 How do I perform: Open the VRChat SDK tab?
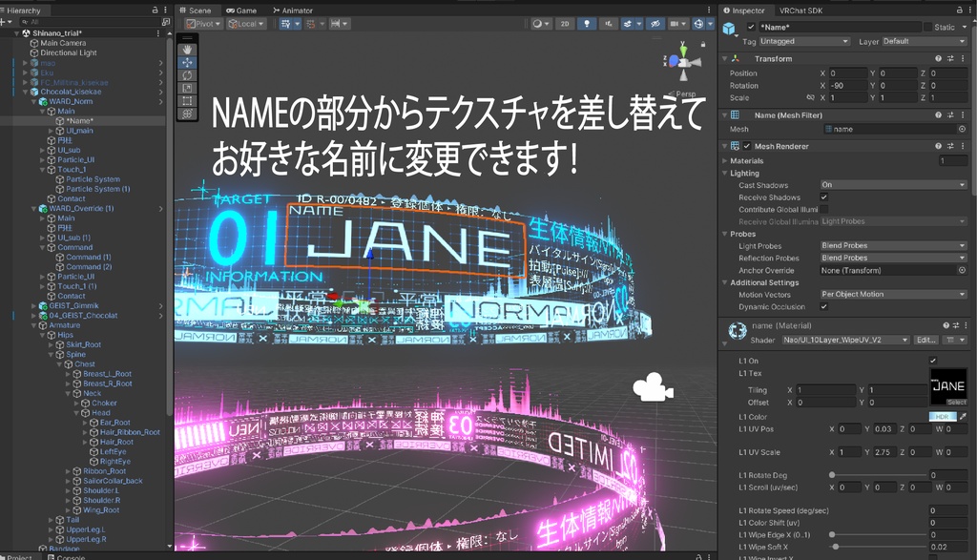(x=800, y=10)
